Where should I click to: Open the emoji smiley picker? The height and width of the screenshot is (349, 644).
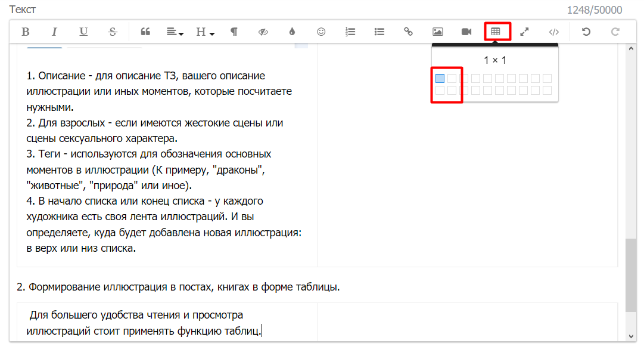(321, 32)
